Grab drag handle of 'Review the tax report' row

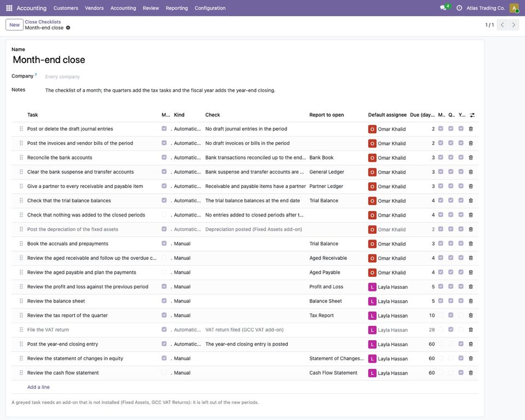[x=21, y=316]
